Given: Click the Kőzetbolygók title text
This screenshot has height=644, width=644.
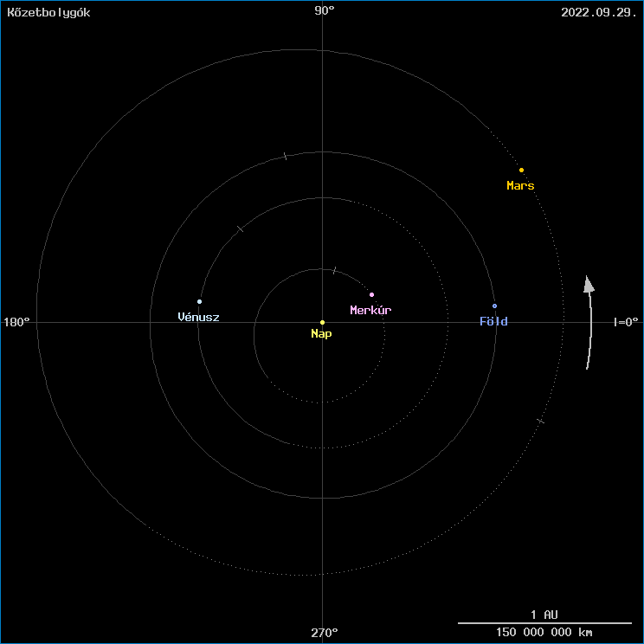Looking at the screenshot, I should [x=48, y=12].
